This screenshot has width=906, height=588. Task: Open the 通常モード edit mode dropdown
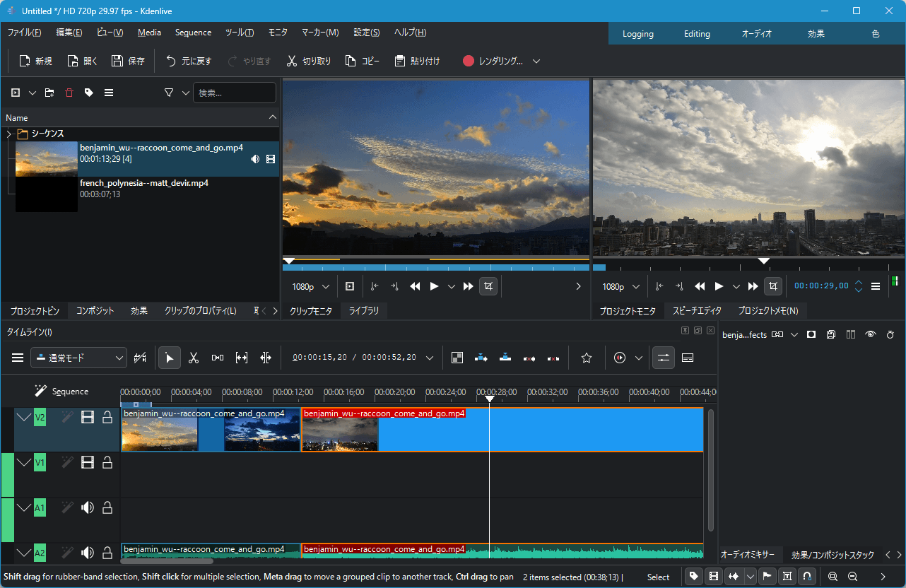click(78, 358)
